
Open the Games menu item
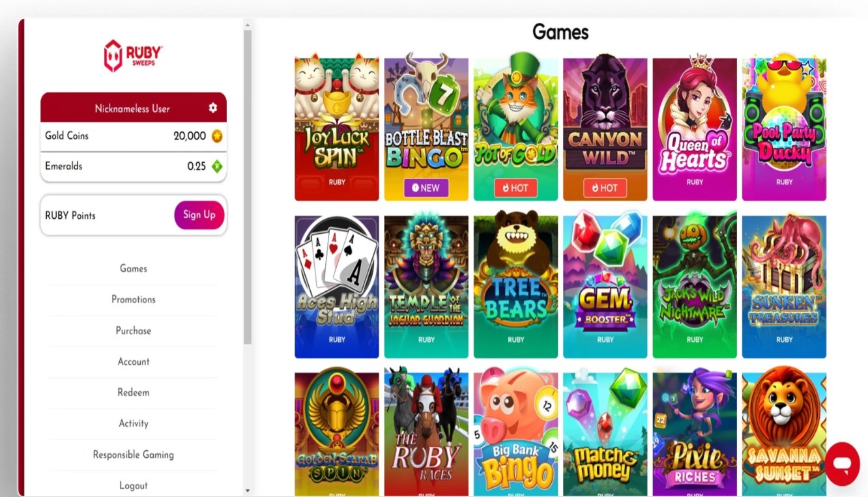(x=134, y=268)
